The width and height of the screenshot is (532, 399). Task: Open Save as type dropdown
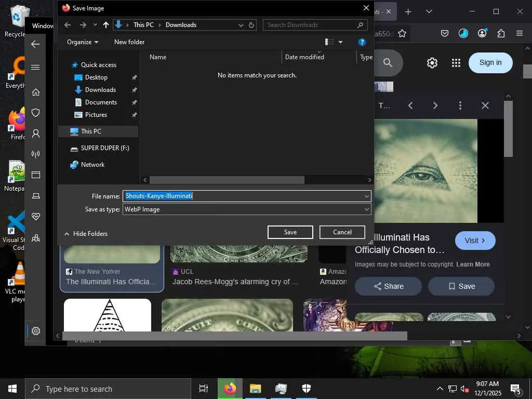coord(247,209)
